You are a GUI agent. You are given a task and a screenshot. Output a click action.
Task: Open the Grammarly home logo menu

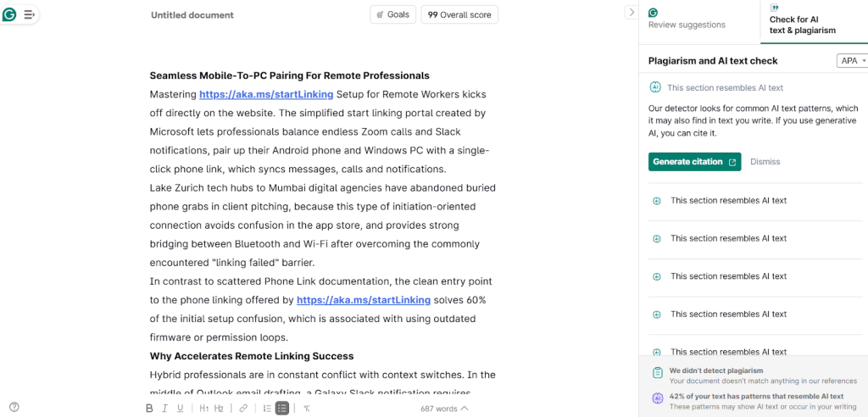pyautogui.click(x=10, y=14)
